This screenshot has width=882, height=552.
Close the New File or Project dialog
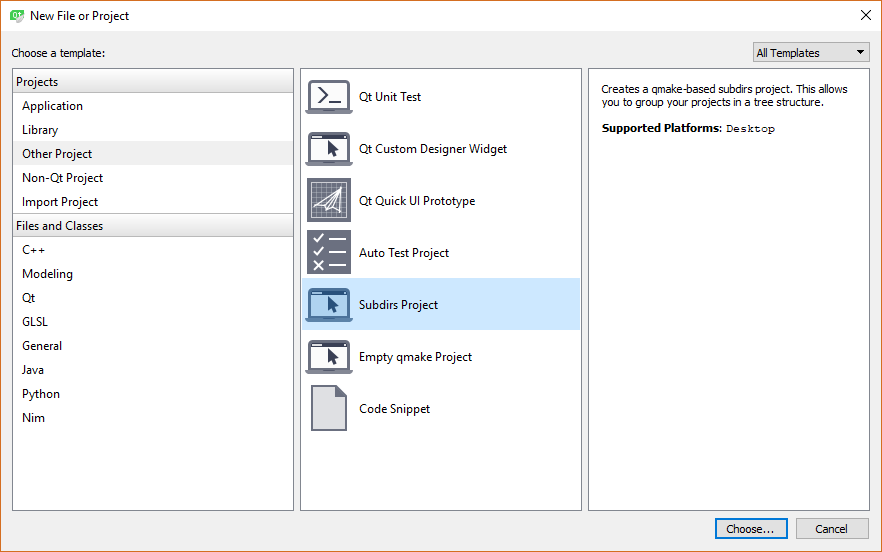[865, 15]
